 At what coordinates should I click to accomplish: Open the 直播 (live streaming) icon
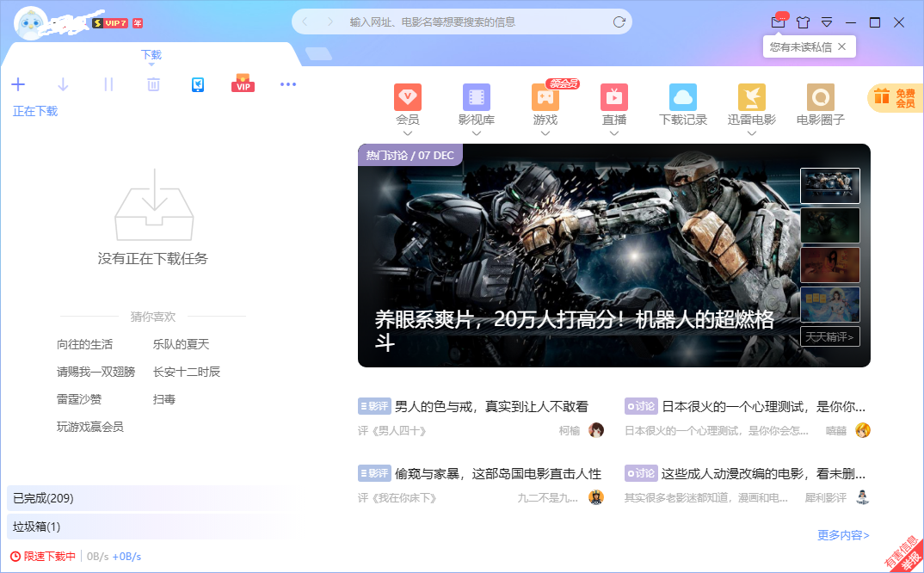pyautogui.click(x=614, y=96)
